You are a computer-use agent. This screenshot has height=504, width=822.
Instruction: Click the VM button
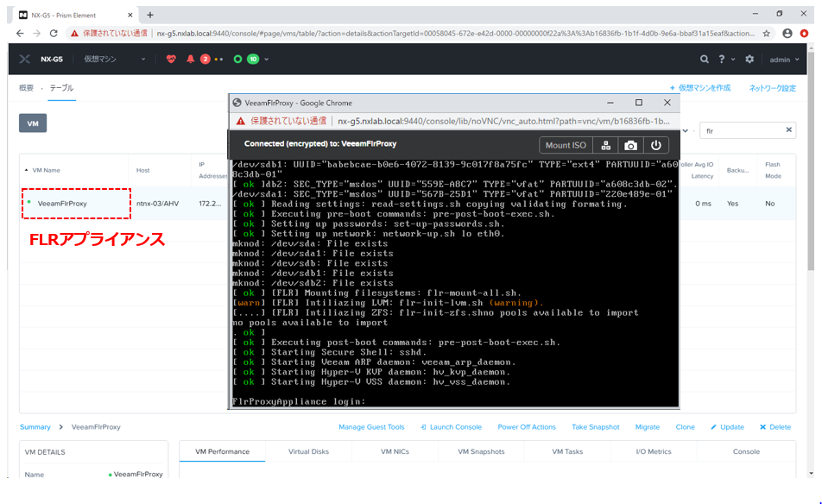pyautogui.click(x=33, y=123)
